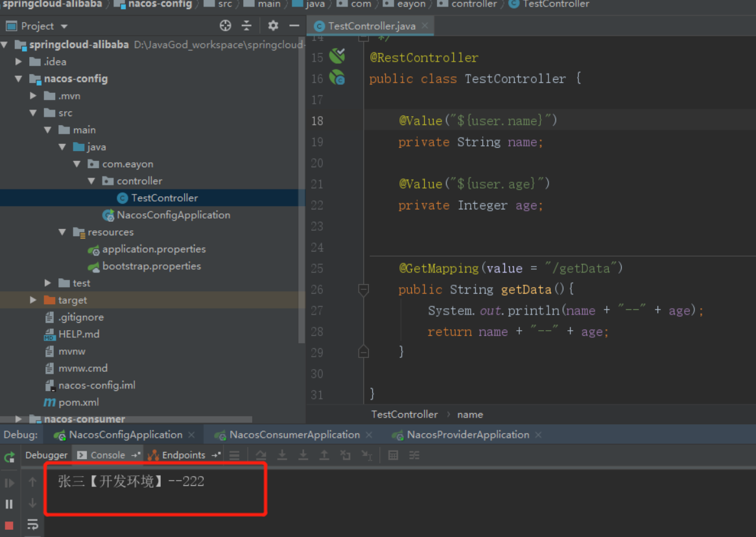Screen dimensions: 756x537
Task: Select the TestController.java editor tab
Action: click(x=372, y=26)
